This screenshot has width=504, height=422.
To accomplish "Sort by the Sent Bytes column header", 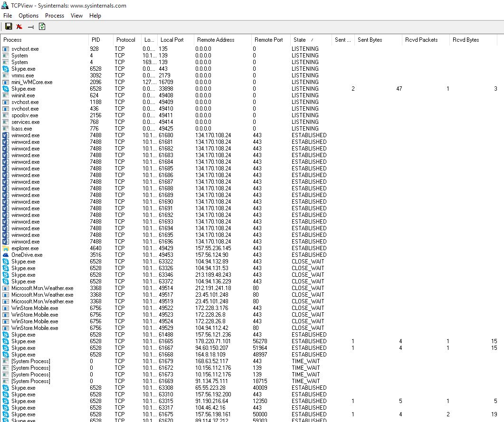I will [x=378, y=40].
